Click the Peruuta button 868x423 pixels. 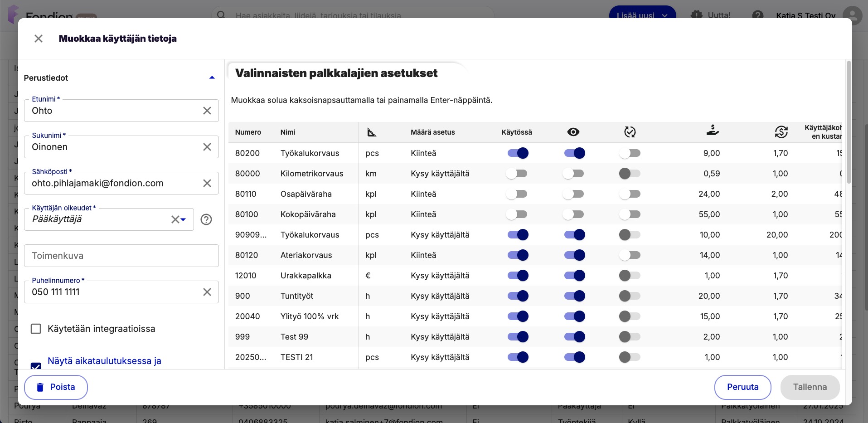(x=742, y=387)
